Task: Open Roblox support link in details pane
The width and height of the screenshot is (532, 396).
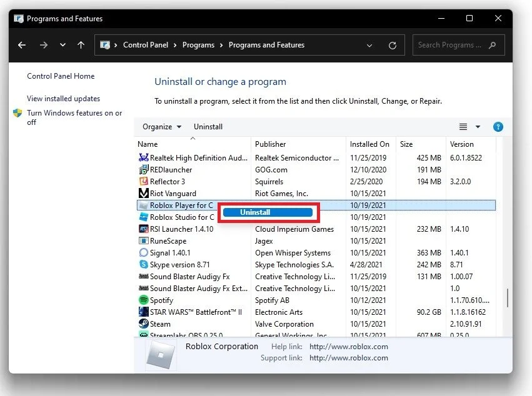Action: click(348, 358)
